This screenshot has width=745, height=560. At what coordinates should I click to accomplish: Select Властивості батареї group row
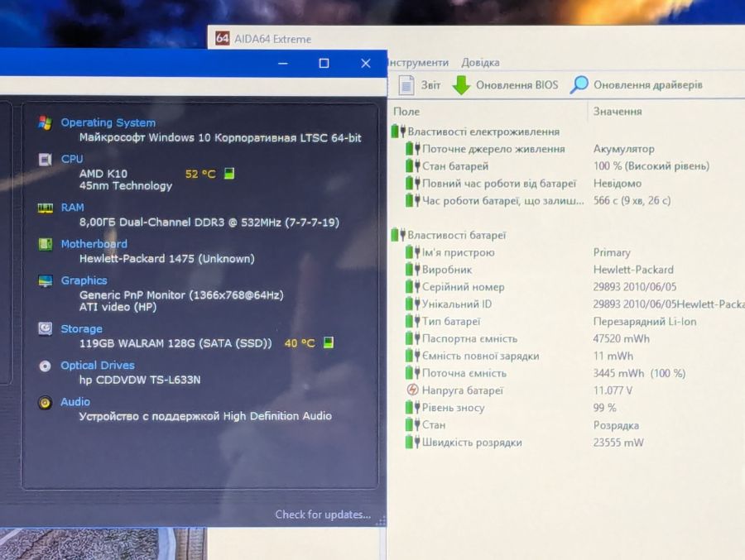click(x=449, y=235)
